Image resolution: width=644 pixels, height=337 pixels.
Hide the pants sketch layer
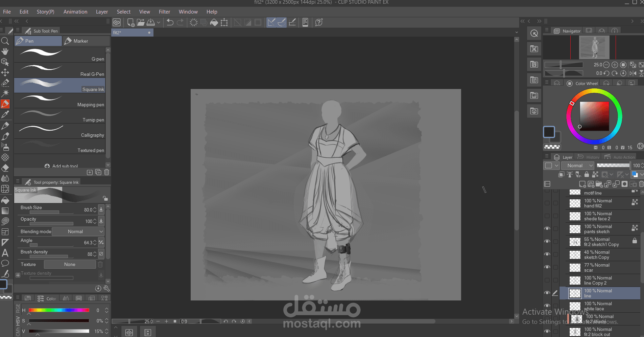pyautogui.click(x=547, y=229)
